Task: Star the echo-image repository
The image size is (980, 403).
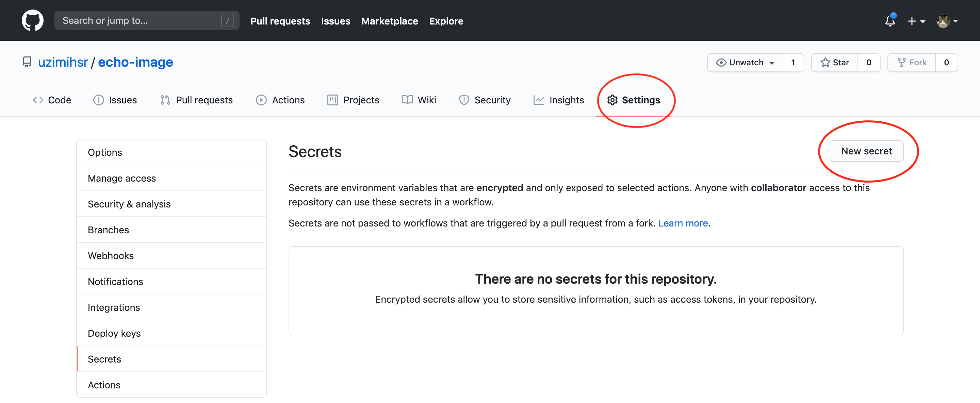Action: click(x=834, y=62)
